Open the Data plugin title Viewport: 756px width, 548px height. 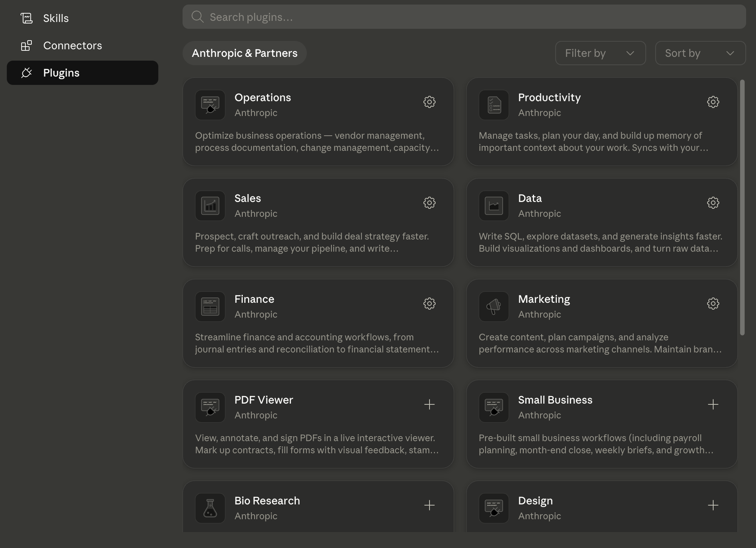click(530, 198)
